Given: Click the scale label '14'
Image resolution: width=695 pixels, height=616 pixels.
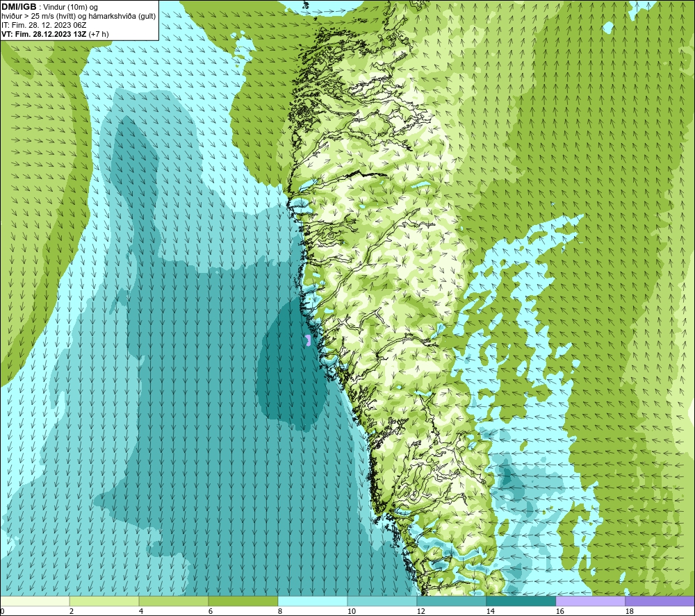Looking at the screenshot, I should pyautogui.click(x=490, y=612).
